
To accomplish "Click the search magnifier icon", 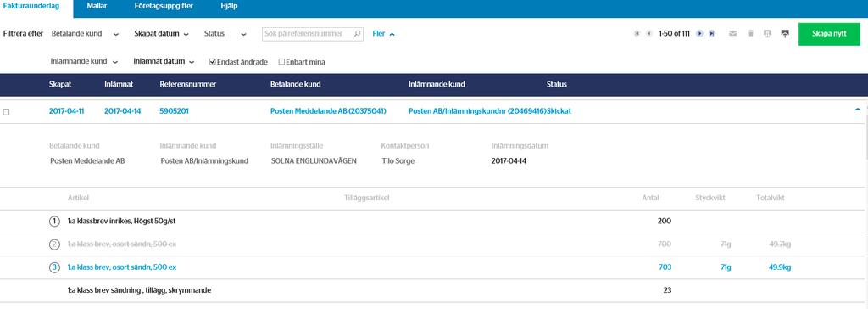I will tap(357, 34).
